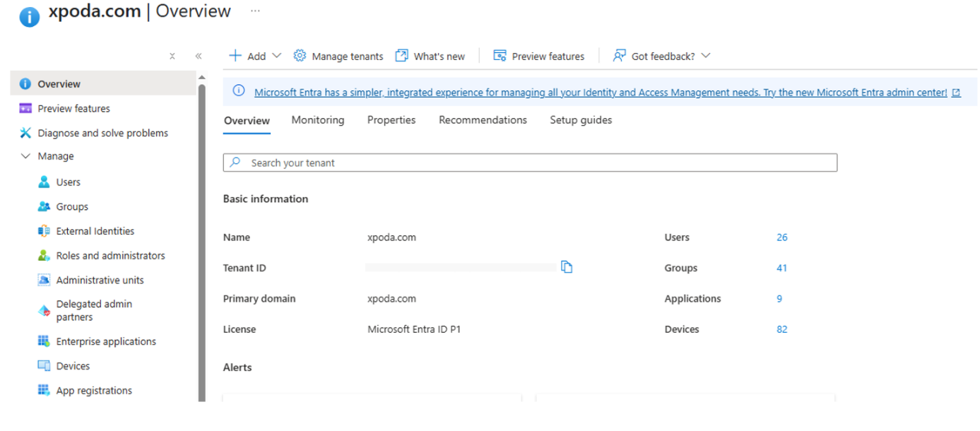Click the Alerts heading
Screen dimensions: 980x431
[x=237, y=367]
